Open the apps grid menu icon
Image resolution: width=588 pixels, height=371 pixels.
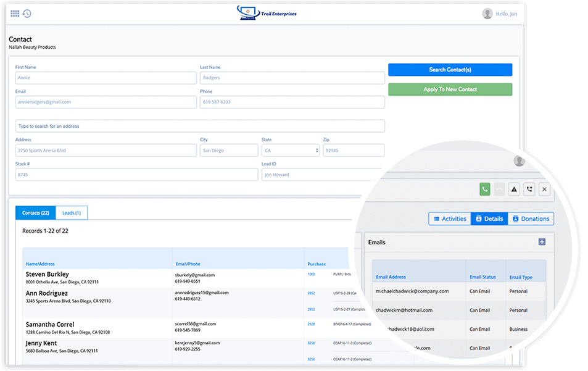pos(15,14)
